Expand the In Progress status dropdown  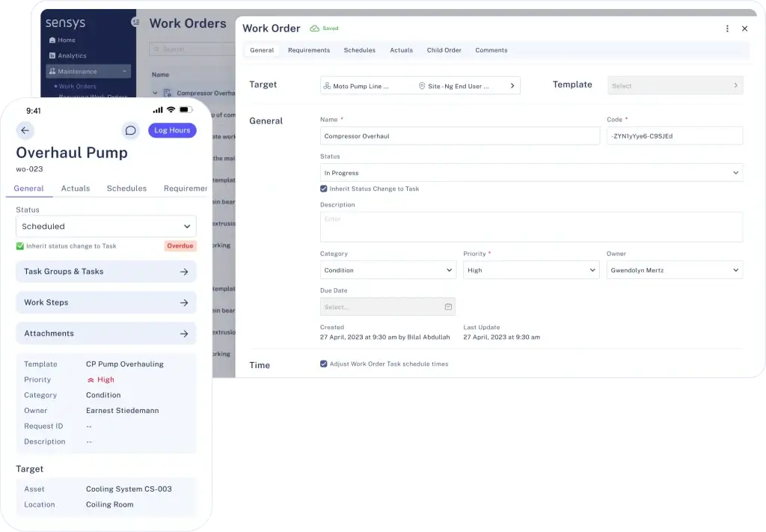point(530,173)
